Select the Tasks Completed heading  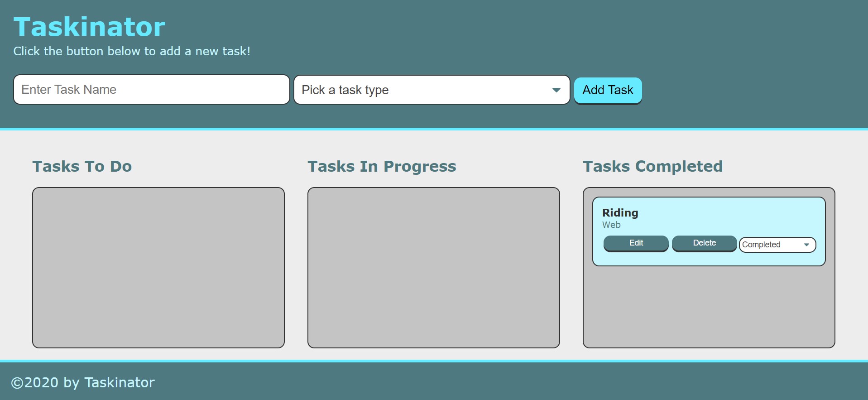652,166
